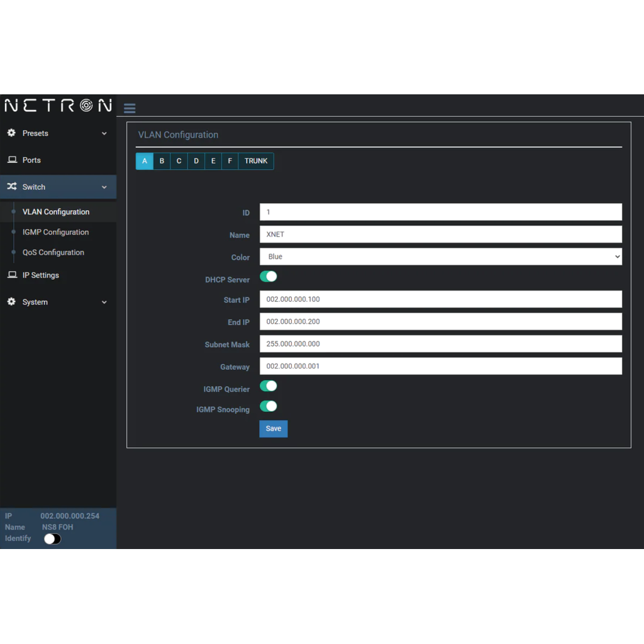Collapse the Switch sidebar section
The width and height of the screenshot is (644, 644).
[104, 187]
